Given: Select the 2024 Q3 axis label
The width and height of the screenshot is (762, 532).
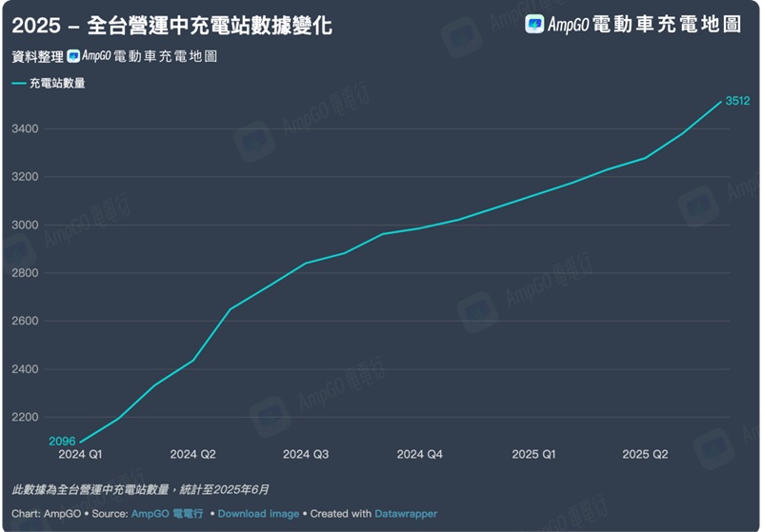Looking at the screenshot, I should pos(306,455).
